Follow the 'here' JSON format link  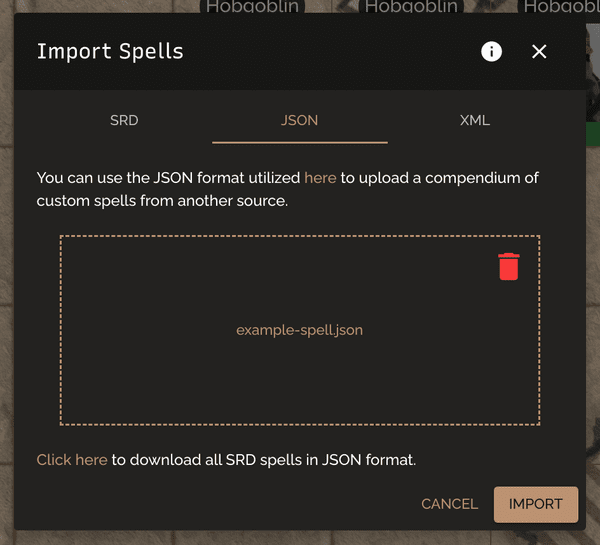coord(320,178)
